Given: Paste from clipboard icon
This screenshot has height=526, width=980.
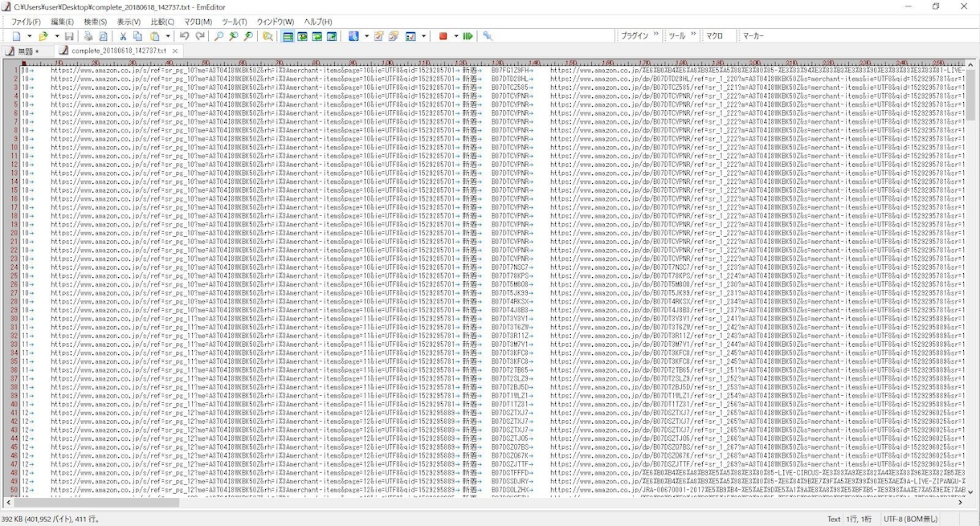Looking at the screenshot, I should tap(154, 36).
